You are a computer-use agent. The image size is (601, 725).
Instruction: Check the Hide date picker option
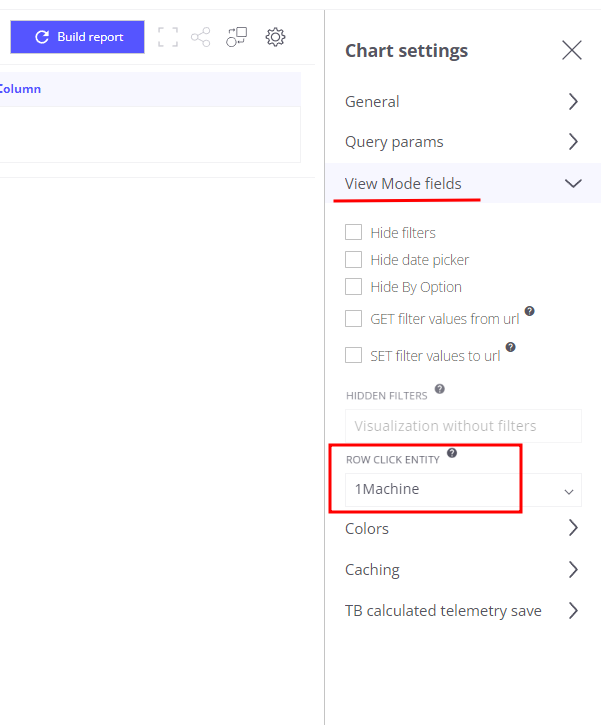coord(353,259)
